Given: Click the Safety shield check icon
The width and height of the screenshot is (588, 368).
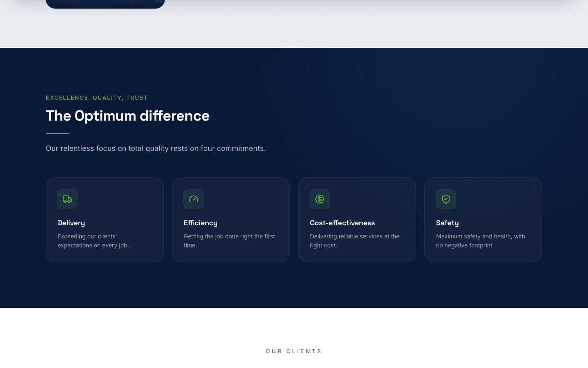Looking at the screenshot, I should 446,199.
